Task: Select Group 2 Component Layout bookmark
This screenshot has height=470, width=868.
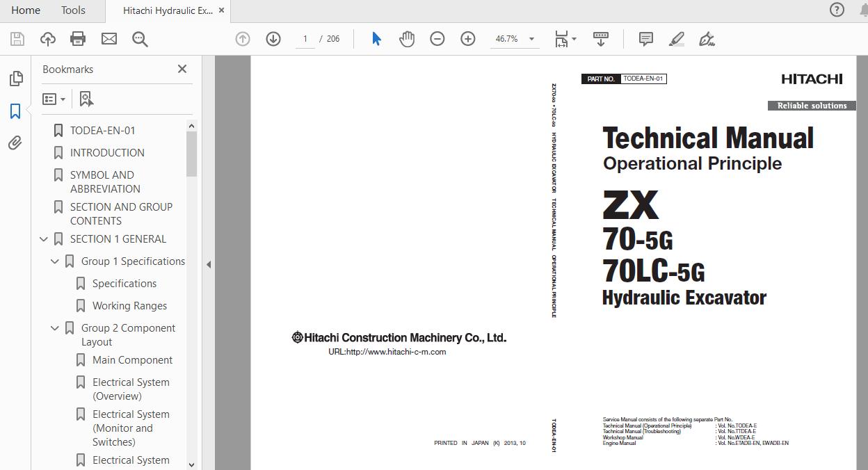Action: [128, 335]
